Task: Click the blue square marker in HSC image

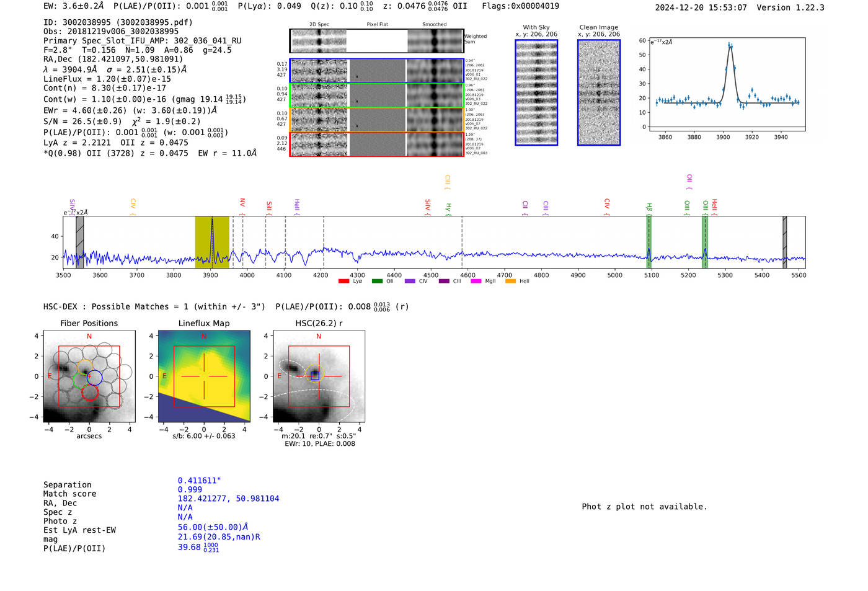Action: coord(315,375)
